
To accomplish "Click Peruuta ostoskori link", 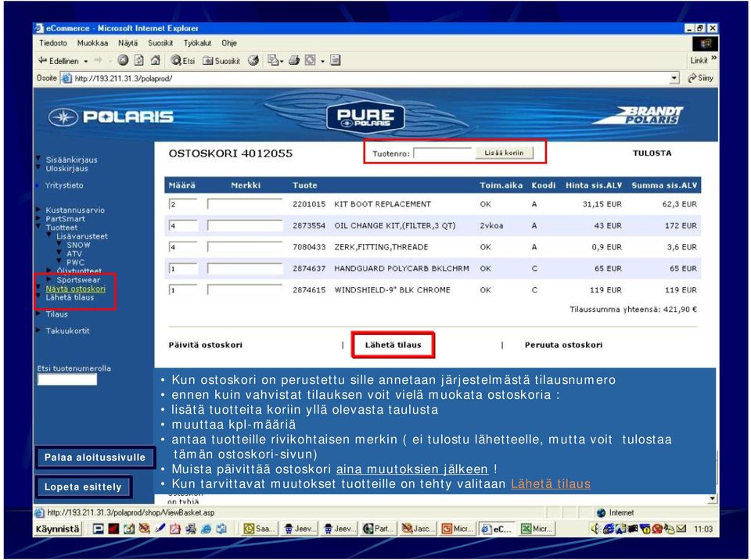I will [x=564, y=345].
